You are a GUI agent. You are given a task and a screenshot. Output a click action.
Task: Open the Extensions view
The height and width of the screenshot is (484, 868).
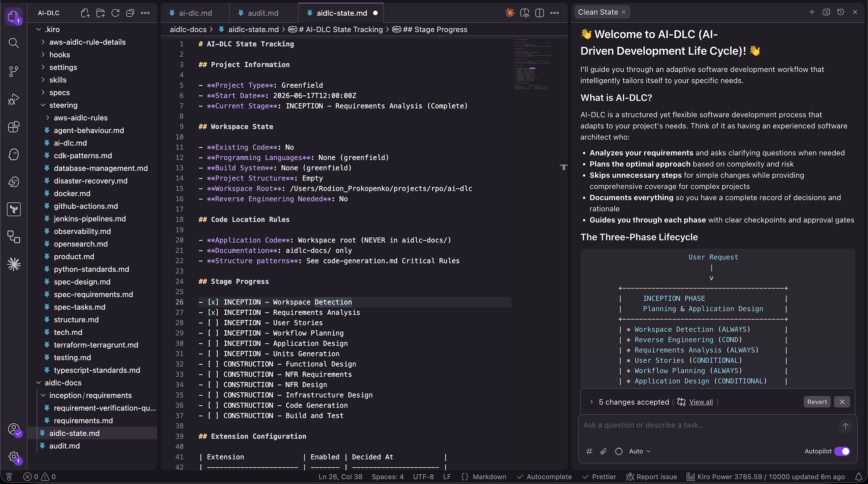[13, 127]
